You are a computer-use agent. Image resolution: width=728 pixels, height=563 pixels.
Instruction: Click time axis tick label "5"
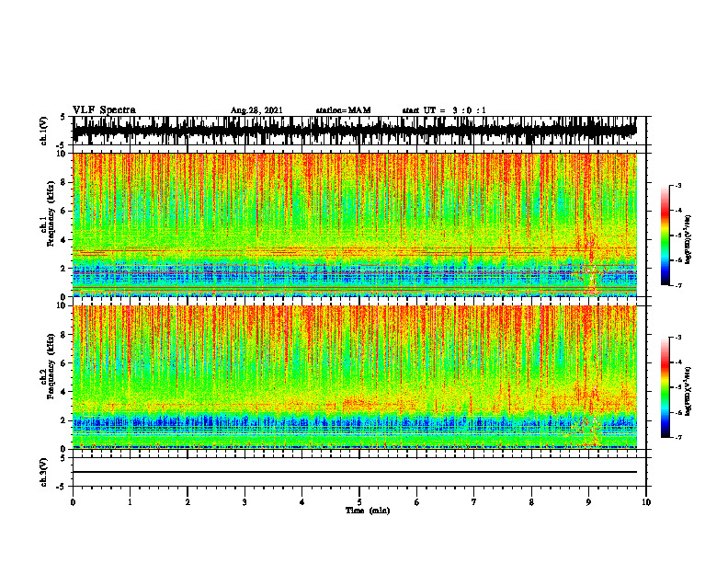click(359, 502)
